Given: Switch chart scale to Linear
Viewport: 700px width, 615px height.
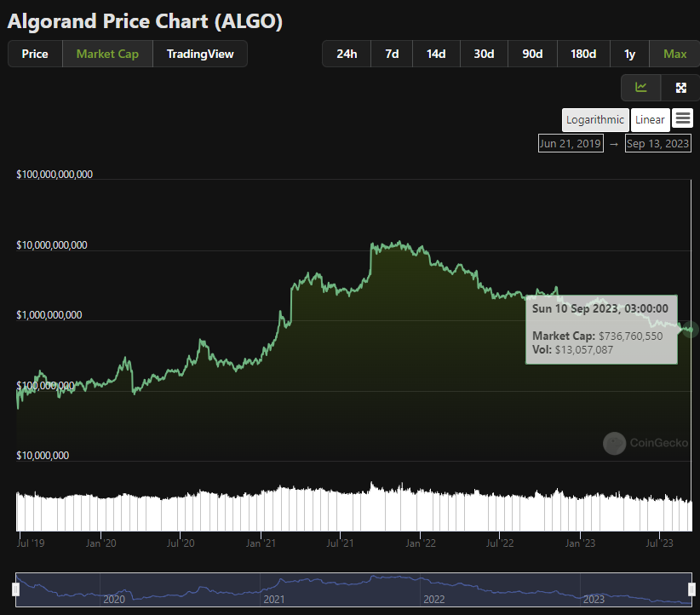Looking at the screenshot, I should point(650,120).
